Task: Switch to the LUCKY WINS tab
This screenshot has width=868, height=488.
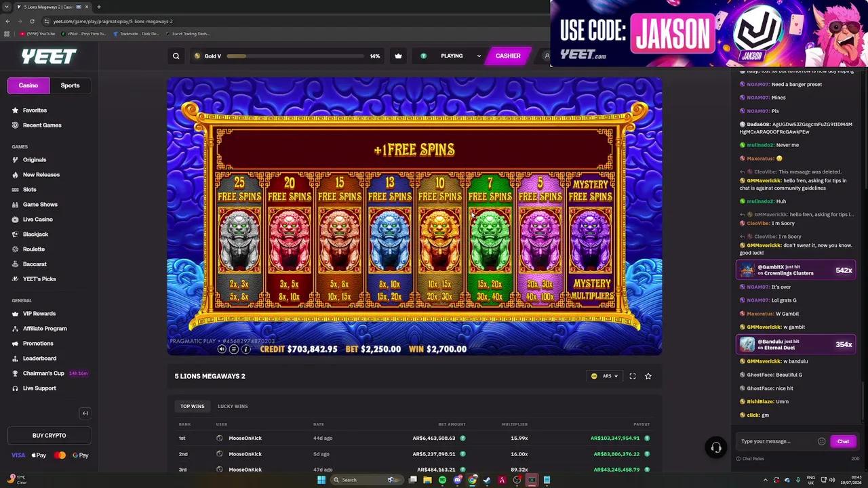Action: (x=233, y=406)
